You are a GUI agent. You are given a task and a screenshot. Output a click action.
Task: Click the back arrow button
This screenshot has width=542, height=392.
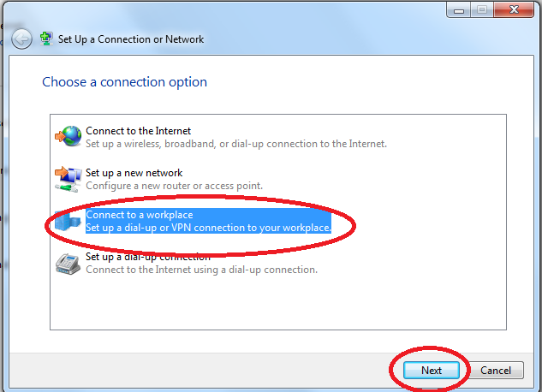(x=21, y=39)
